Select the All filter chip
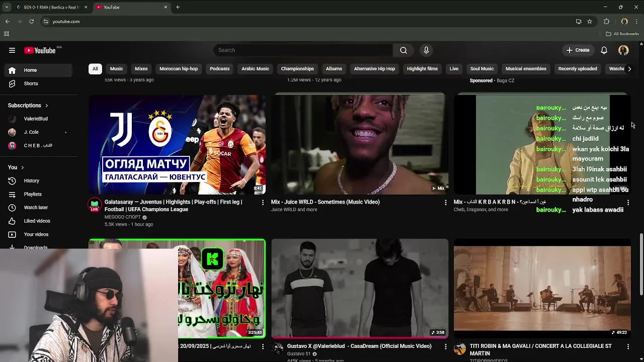Image resolution: width=644 pixels, height=362 pixels. (x=95, y=69)
